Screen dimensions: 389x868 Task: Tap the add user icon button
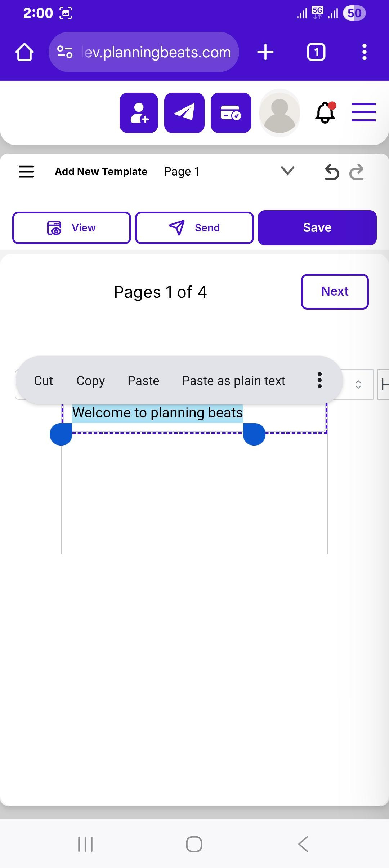139,113
